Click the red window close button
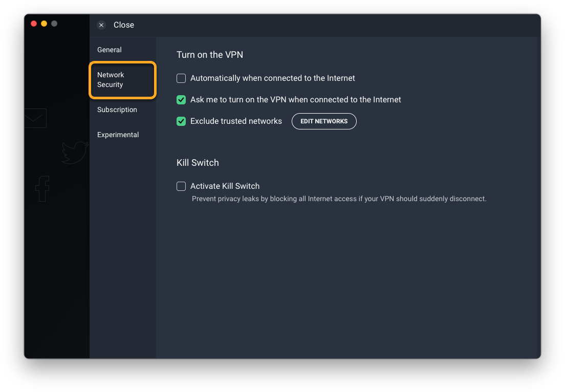This screenshot has height=392, width=566. (x=34, y=24)
